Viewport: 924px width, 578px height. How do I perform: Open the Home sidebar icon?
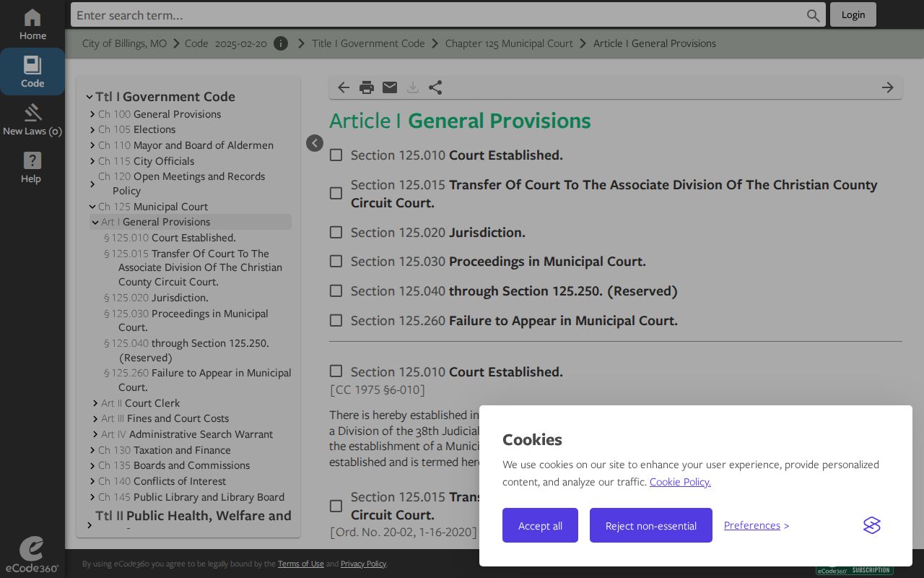click(32, 24)
